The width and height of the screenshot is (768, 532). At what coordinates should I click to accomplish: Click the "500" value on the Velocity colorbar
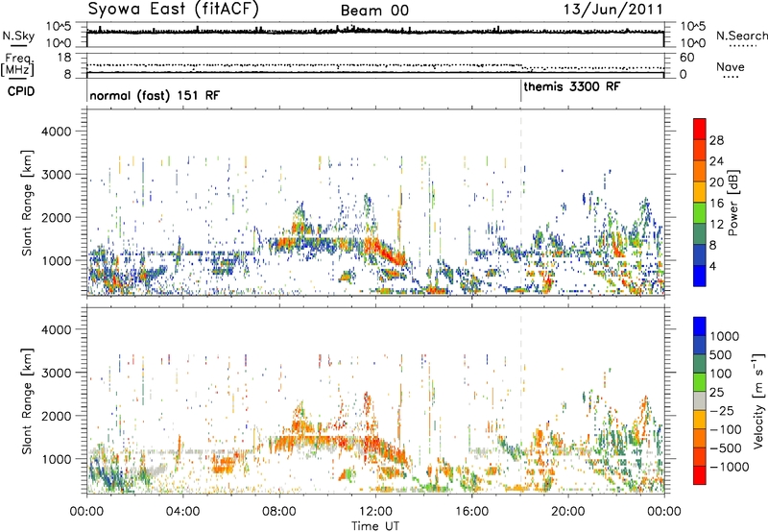pos(721,355)
